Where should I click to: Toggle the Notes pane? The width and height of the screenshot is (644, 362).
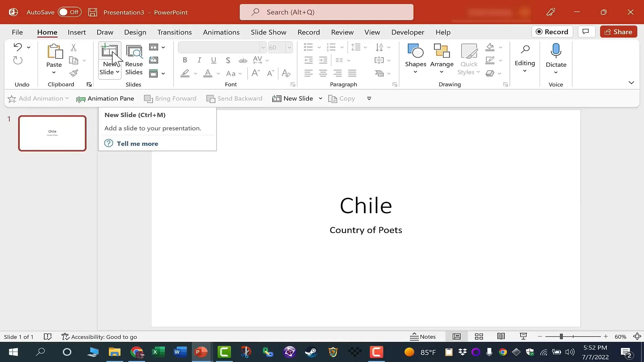(423, 337)
